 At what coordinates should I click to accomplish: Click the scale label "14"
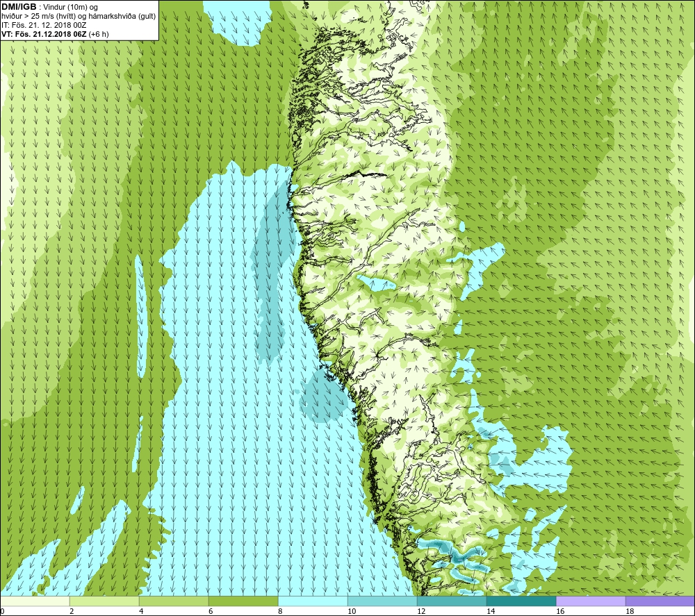(491, 612)
